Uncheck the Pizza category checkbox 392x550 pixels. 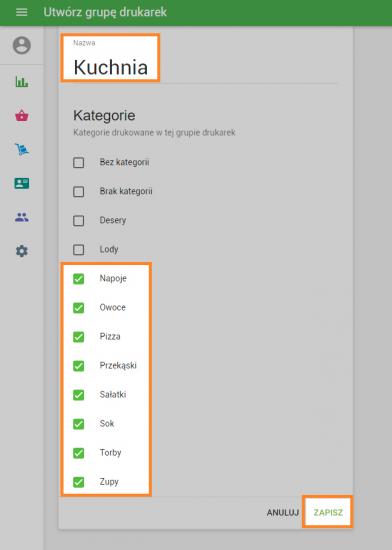[79, 337]
